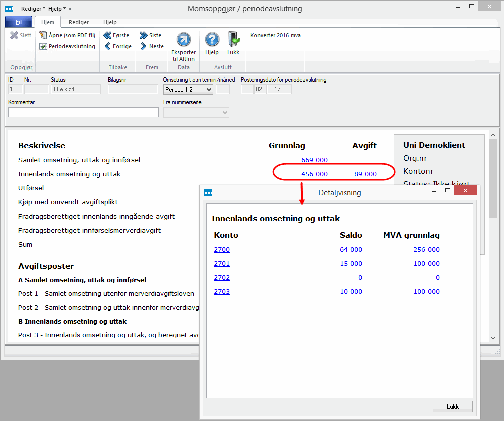Click the Periodeavslutning ribbon icon
The height and width of the screenshot is (421, 504).
click(43, 46)
